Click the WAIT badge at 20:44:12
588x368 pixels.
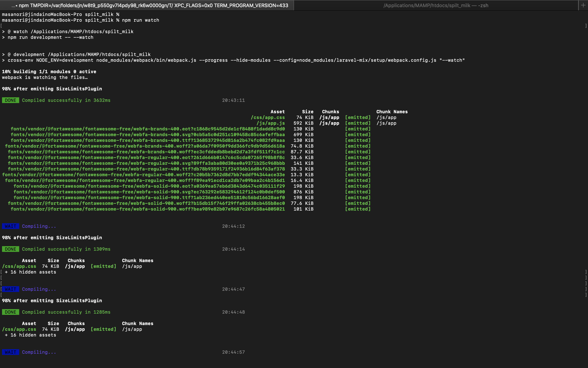10,226
